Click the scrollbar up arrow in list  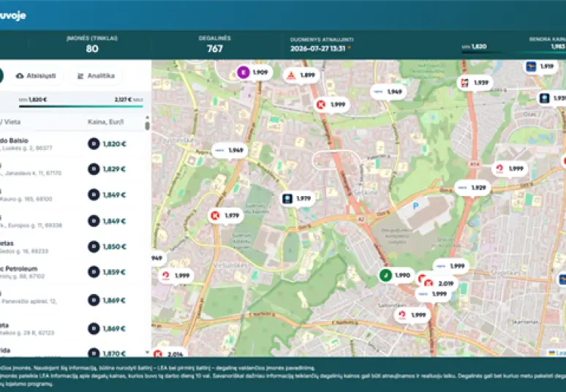(x=147, y=118)
